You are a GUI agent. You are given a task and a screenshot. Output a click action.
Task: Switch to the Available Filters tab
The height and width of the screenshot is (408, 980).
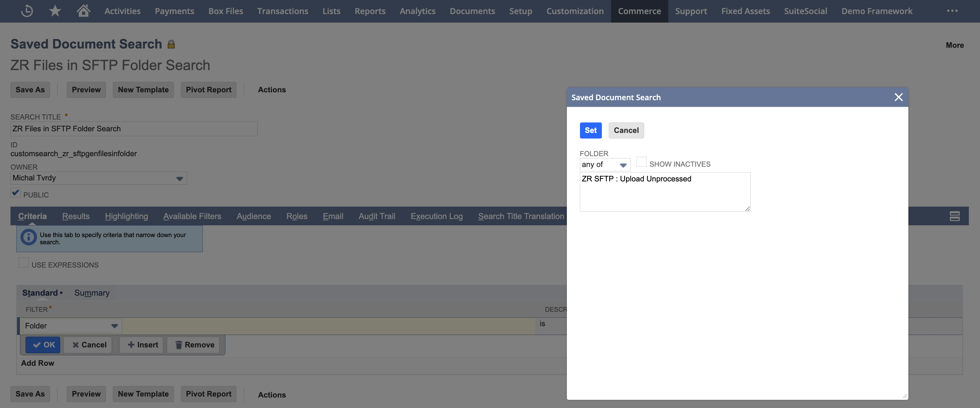point(192,216)
